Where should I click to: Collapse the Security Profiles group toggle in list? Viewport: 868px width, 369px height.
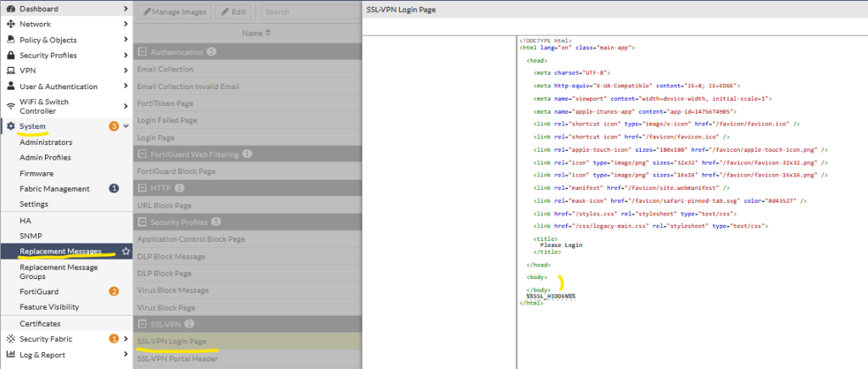tap(142, 222)
